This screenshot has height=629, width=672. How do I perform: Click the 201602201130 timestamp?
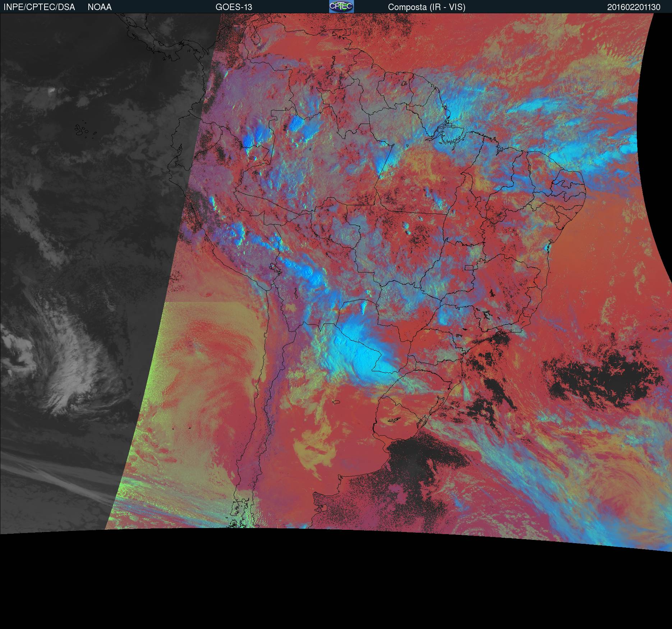pos(634,7)
